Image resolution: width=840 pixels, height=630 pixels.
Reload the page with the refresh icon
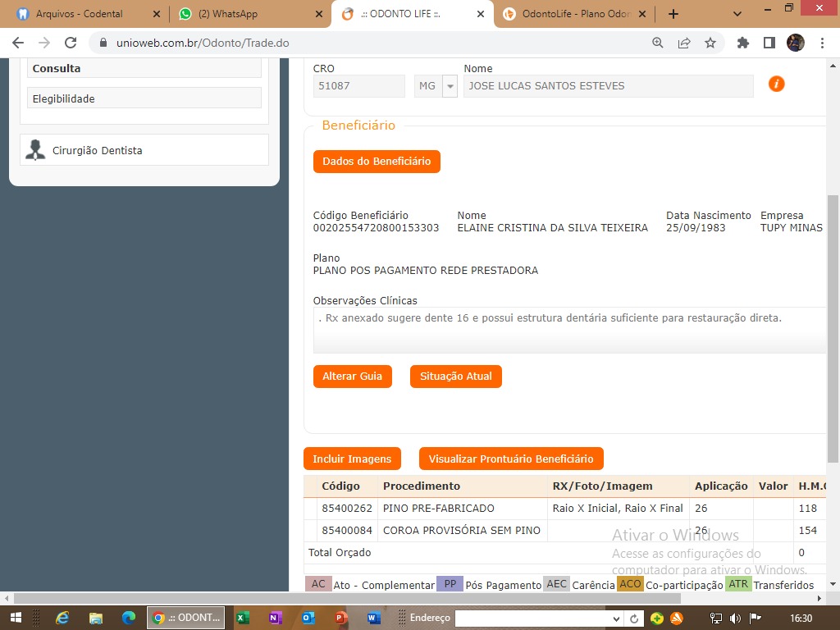(x=71, y=43)
